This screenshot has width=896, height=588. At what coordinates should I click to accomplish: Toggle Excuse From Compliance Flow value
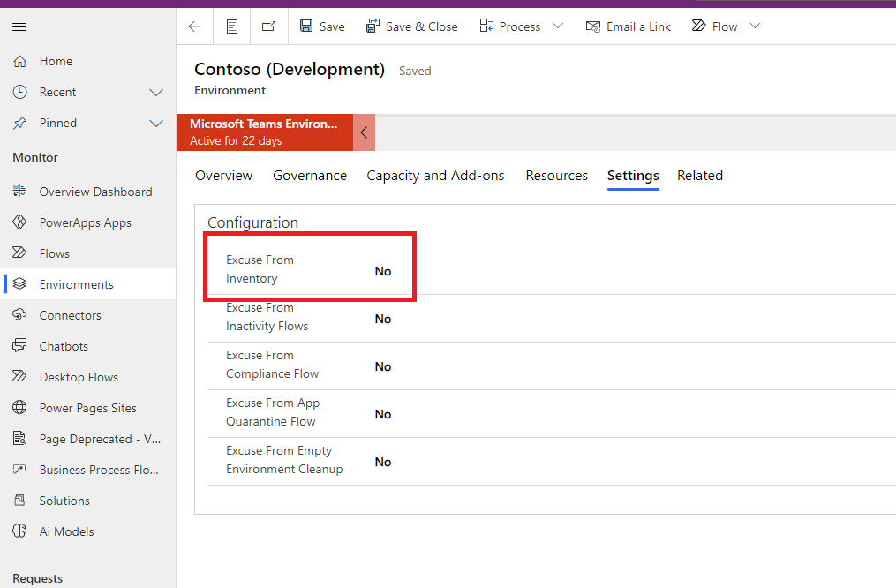click(383, 366)
